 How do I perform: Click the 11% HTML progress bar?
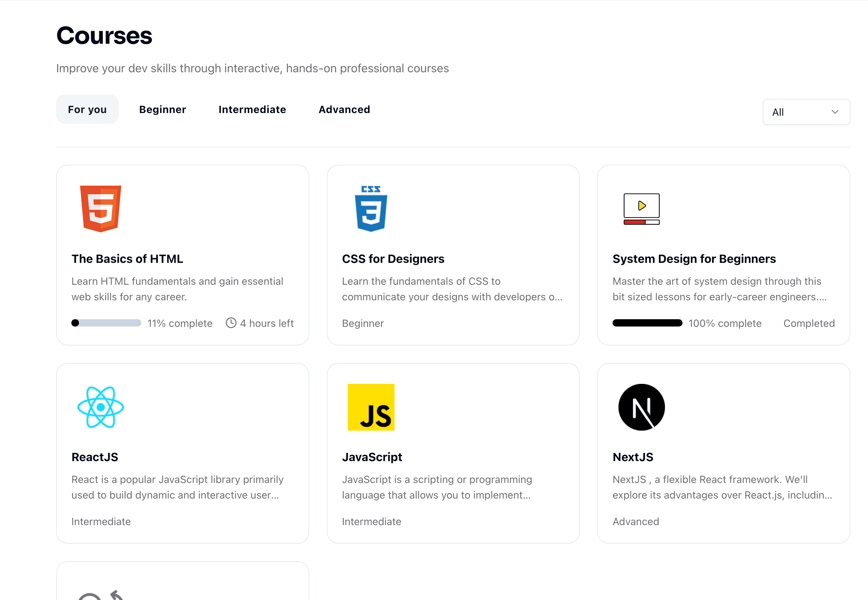[x=106, y=323]
